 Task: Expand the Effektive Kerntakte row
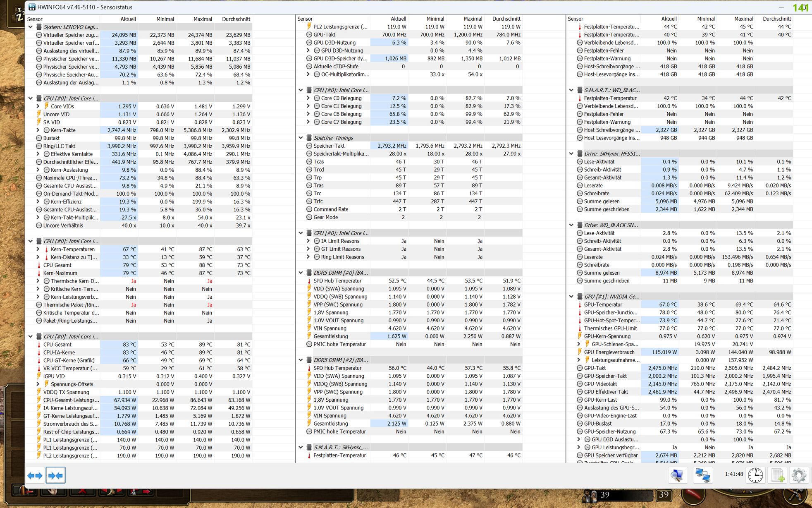tap(38, 154)
